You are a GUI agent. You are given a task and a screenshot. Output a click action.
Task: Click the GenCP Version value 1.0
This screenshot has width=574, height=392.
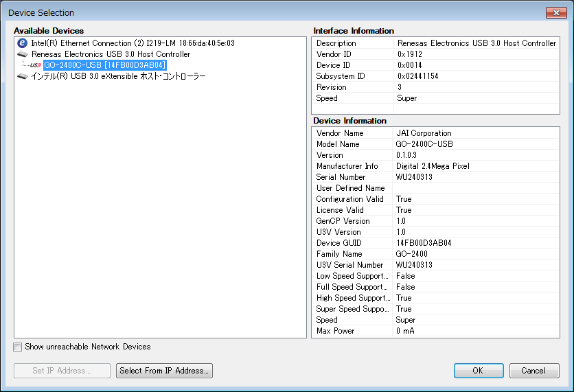coord(401,221)
